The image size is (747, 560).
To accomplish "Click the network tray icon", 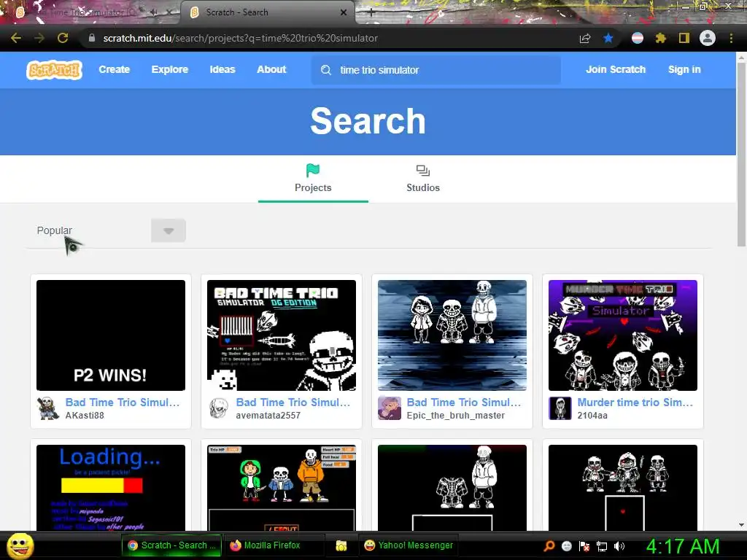I will (602, 546).
